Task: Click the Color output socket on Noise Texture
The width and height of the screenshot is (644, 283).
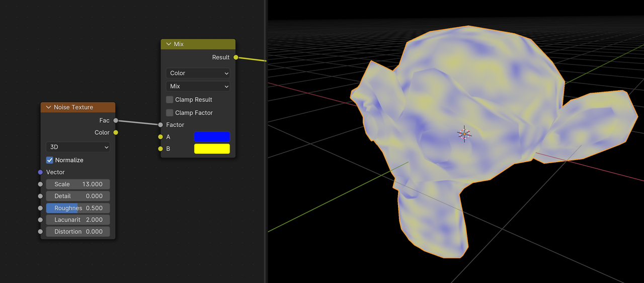Action: pos(116,132)
